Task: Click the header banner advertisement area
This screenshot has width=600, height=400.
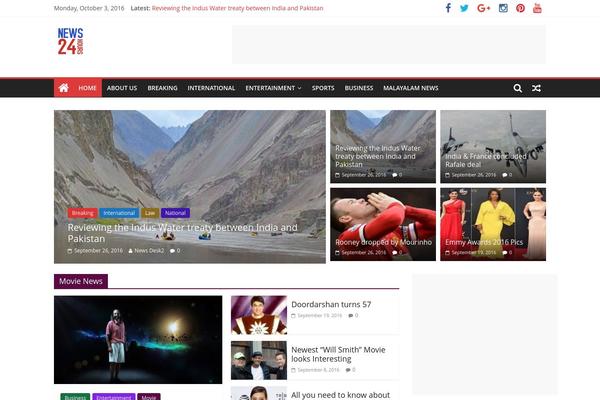Action: point(389,45)
